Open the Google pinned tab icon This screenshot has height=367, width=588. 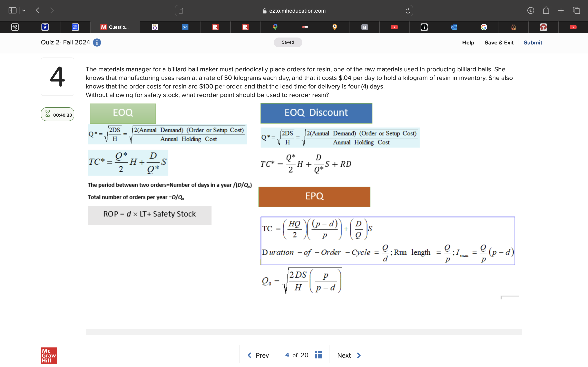point(484,27)
